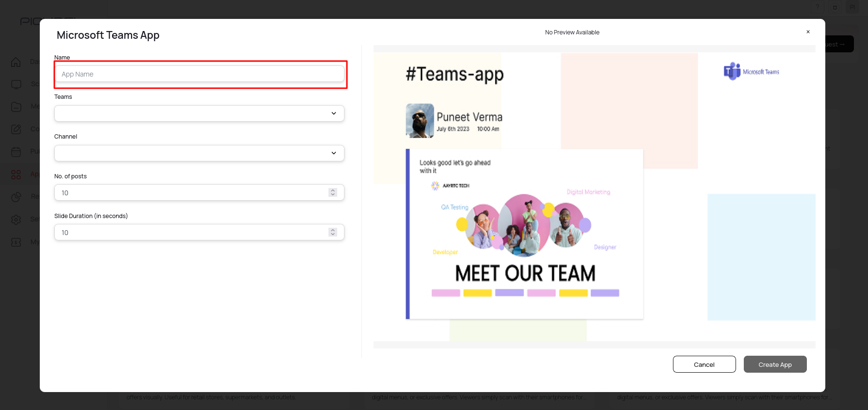Click the '#Teams-app' heading in preview

[x=455, y=74]
